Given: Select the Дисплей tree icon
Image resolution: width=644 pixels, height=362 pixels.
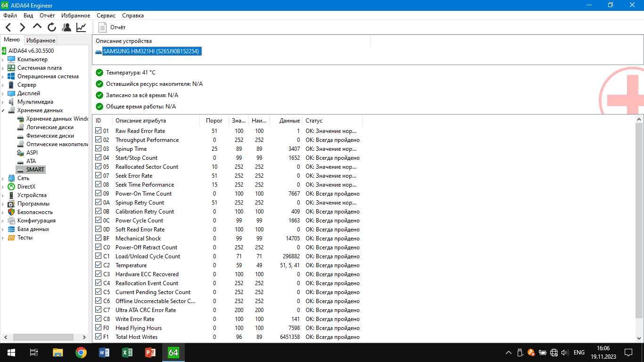Looking at the screenshot, I should (11, 93).
